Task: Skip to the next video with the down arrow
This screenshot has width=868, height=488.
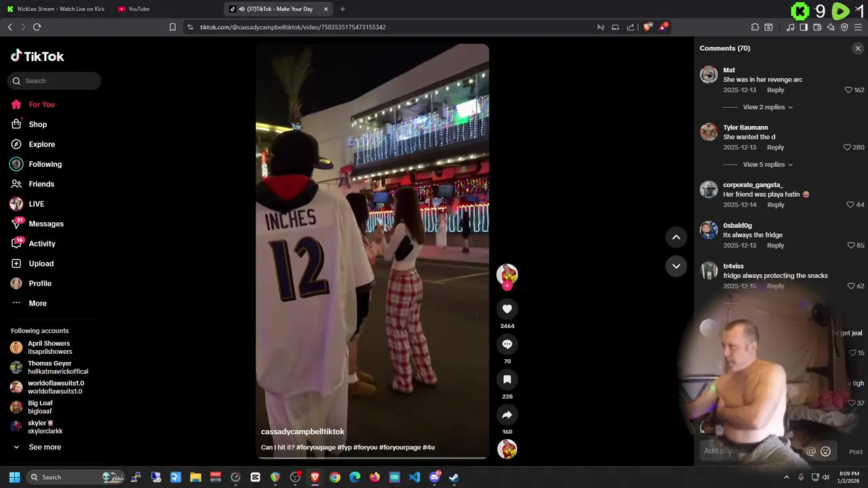Action: 676,266
